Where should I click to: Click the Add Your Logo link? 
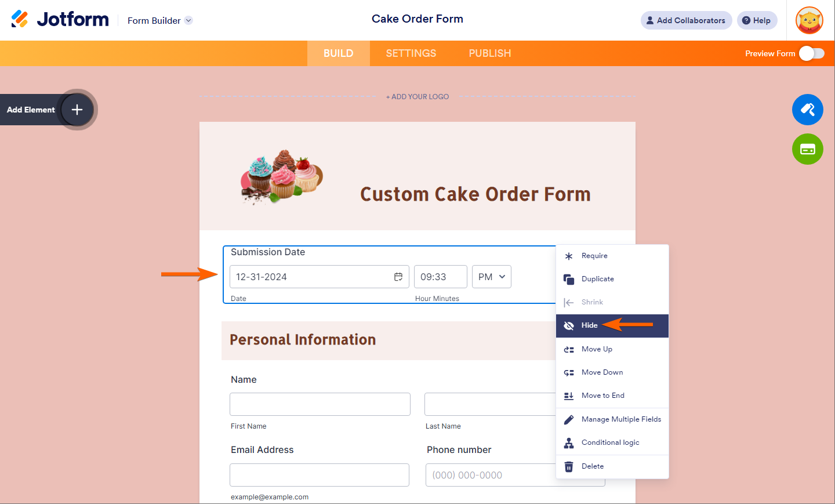click(418, 97)
